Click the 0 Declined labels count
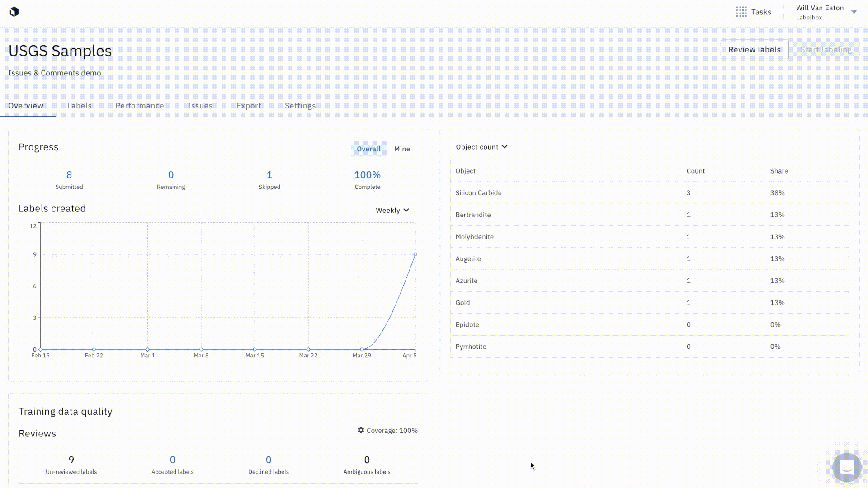The height and width of the screenshot is (488, 868). click(269, 460)
